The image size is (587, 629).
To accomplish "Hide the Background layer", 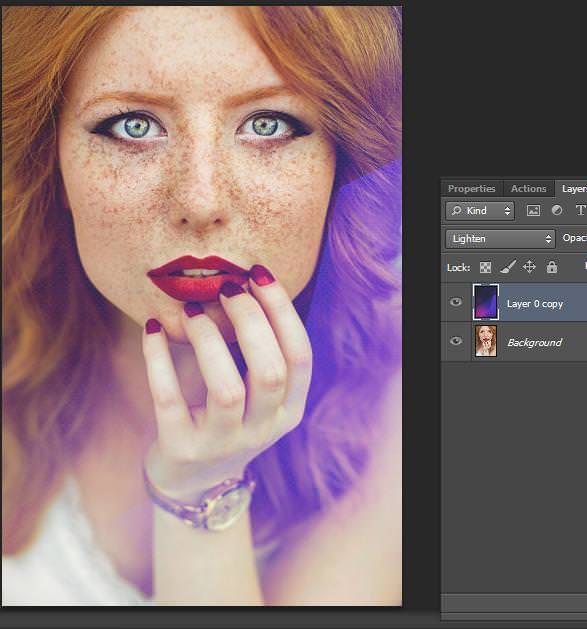I will pos(455,341).
